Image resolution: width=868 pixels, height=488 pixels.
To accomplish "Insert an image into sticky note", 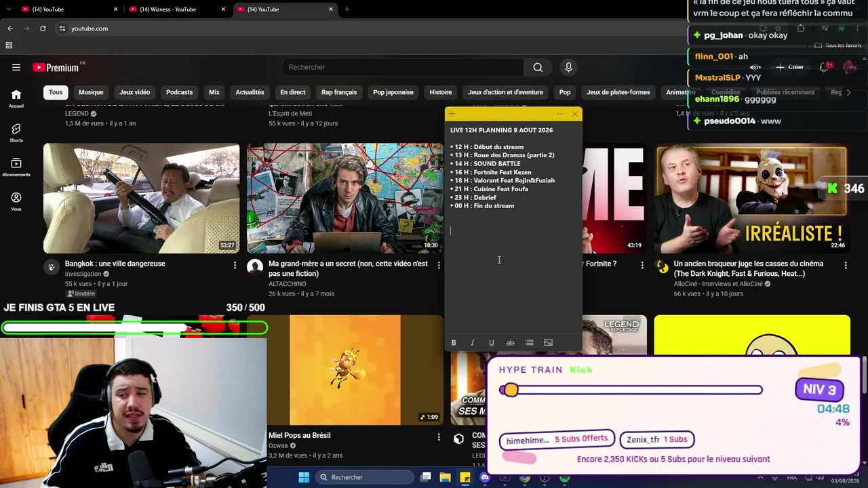I will (549, 343).
